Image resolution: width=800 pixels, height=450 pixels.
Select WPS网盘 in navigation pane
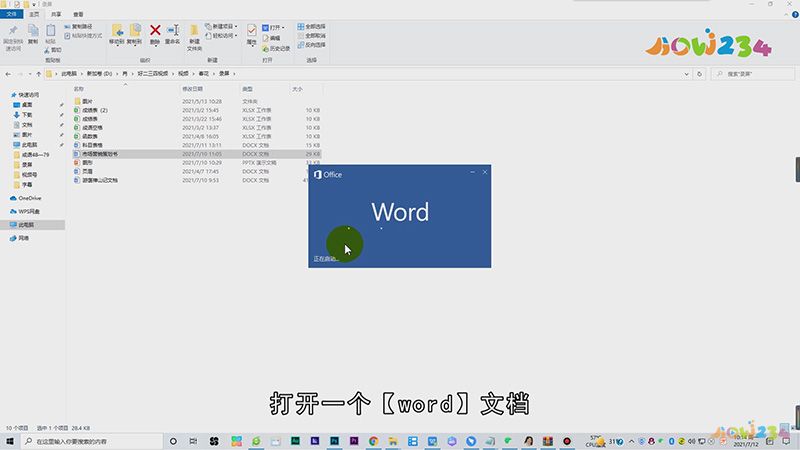tap(25, 211)
